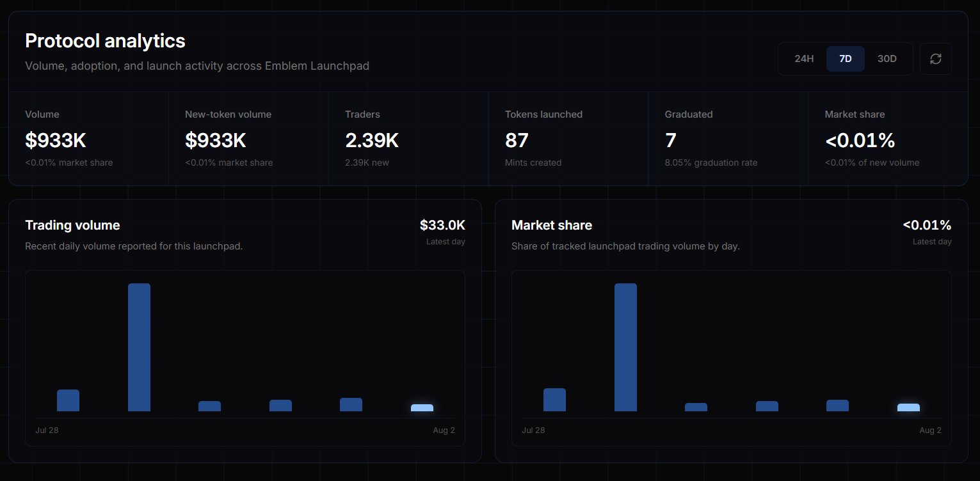Click the tallest bar in Market share chart
The image size is (980, 481).
[x=625, y=347]
